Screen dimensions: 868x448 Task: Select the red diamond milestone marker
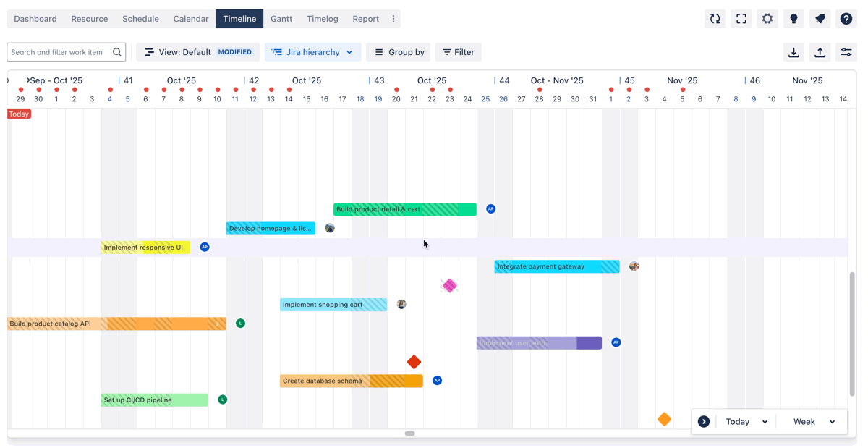(414, 362)
